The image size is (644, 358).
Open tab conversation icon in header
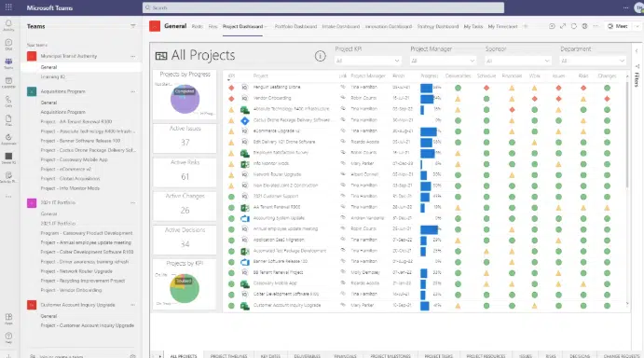click(x=552, y=26)
